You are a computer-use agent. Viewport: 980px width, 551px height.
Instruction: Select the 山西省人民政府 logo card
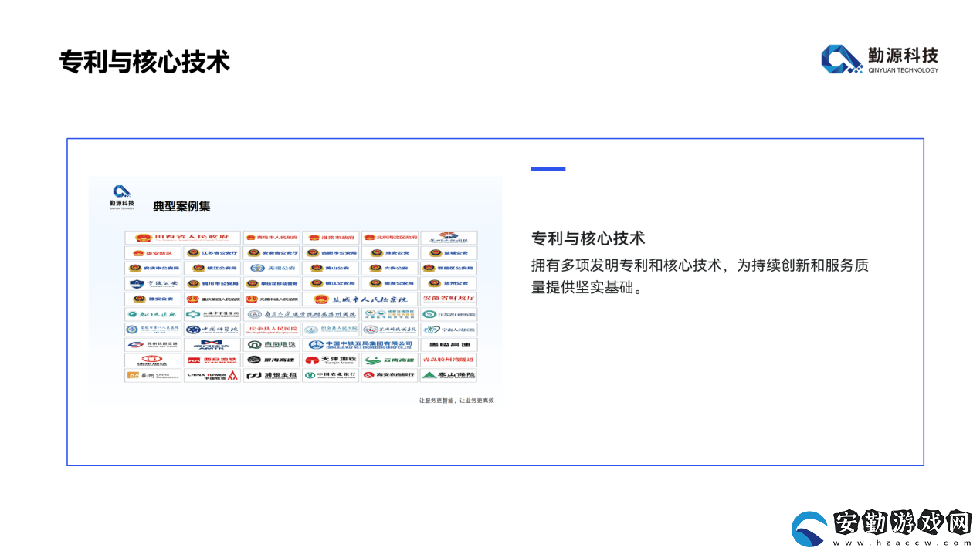pos(182,238)
